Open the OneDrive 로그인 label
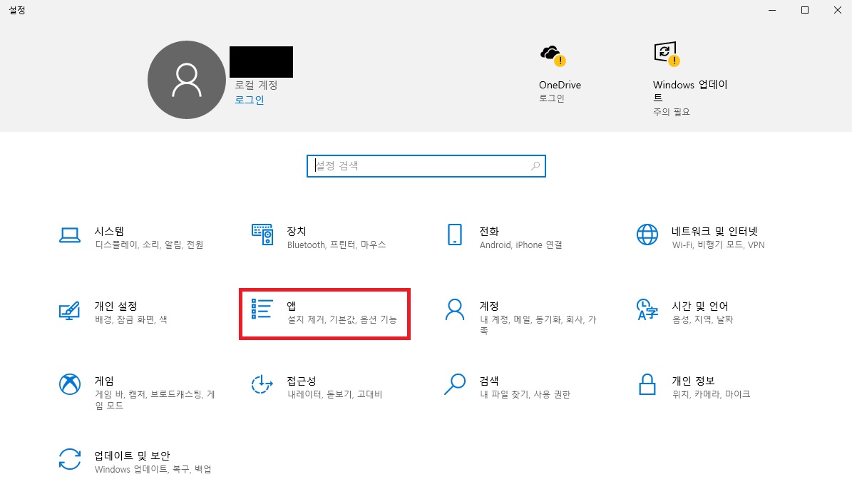Viewport: 852px width, 504px height. (552, 98)
